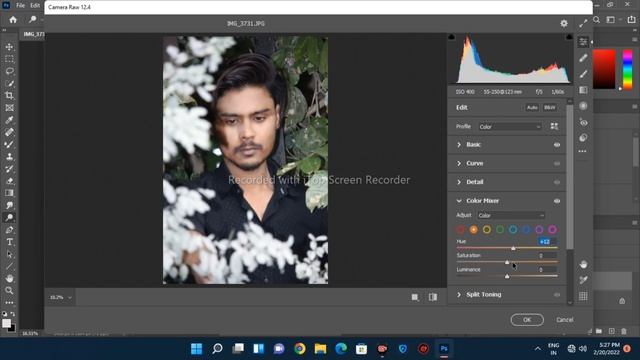The width and height of the screenshot is (640, 360).
Task: Click the Hue value field
Action: tap(547, 242)
